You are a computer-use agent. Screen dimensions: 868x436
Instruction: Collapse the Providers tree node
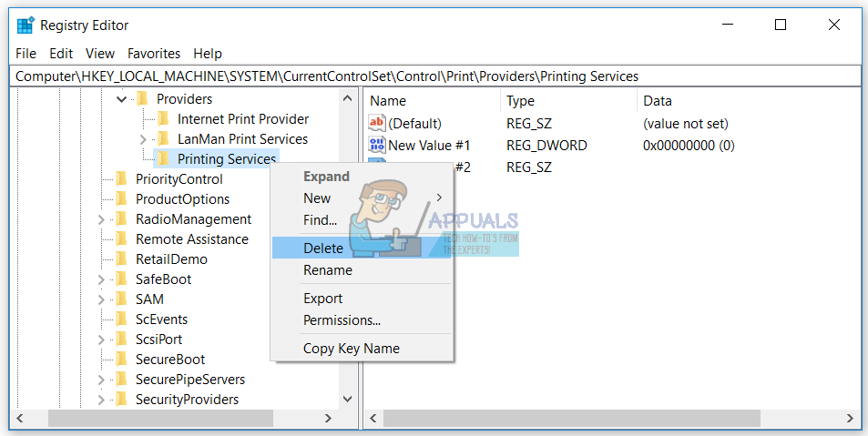pyautogui.click(x=122, y=99)
